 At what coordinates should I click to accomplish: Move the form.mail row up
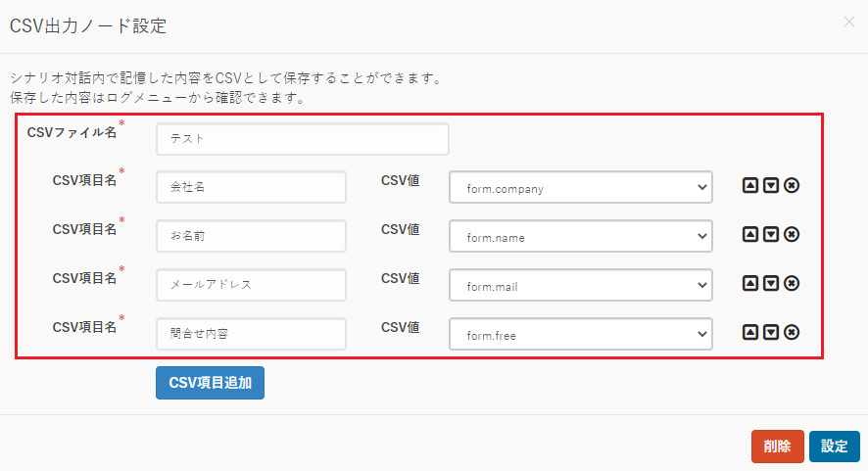pyautogui.click(x=750, y=283)
